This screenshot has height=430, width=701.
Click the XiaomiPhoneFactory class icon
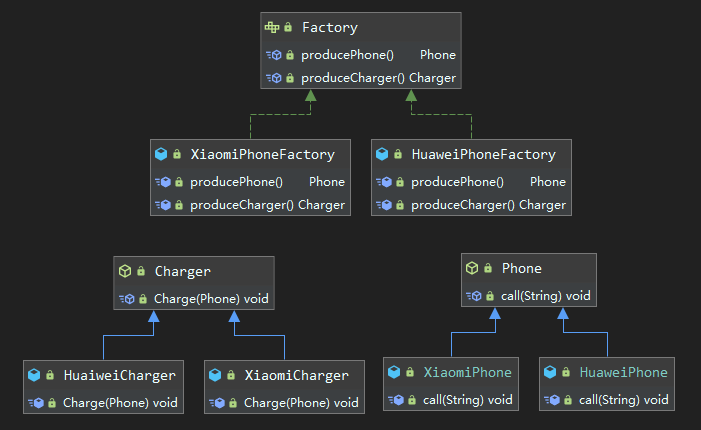161,155
